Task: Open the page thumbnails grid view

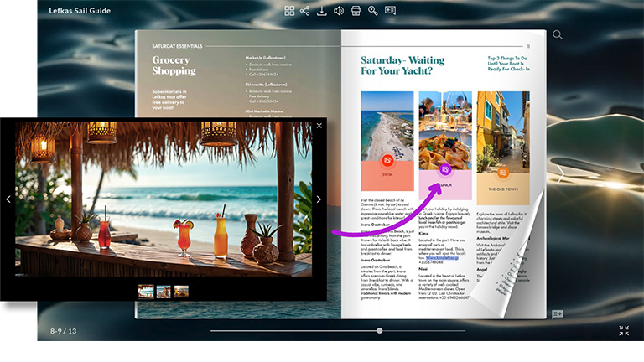Action: coord(289,11)
